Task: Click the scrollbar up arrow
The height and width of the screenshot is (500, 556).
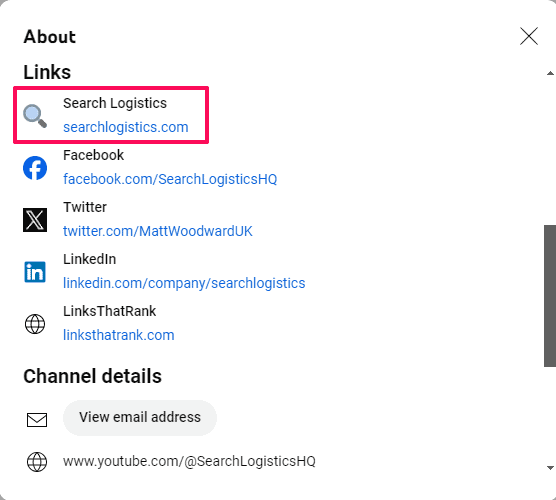Action: 550,73
